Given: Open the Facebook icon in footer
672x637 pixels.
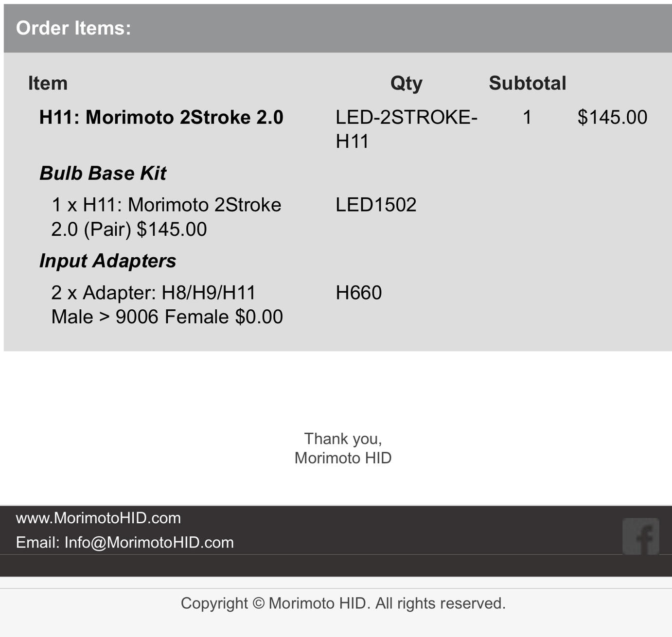Looking at the screenshot, I should (641, 536).
